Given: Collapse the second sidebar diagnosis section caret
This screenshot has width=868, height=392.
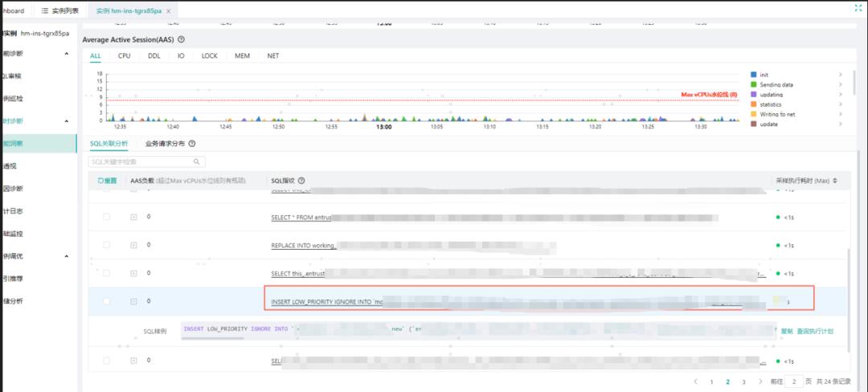Looking at the screenshot, I should point(67,120).
